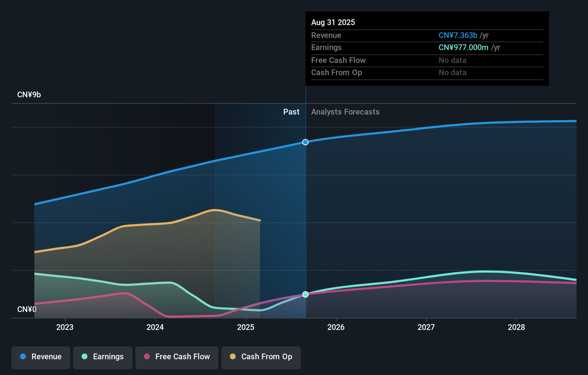Click the CN¥7.363b revenue value link
Image resolution: width=588 pixels, height=375 pixels.
[458, 35]
